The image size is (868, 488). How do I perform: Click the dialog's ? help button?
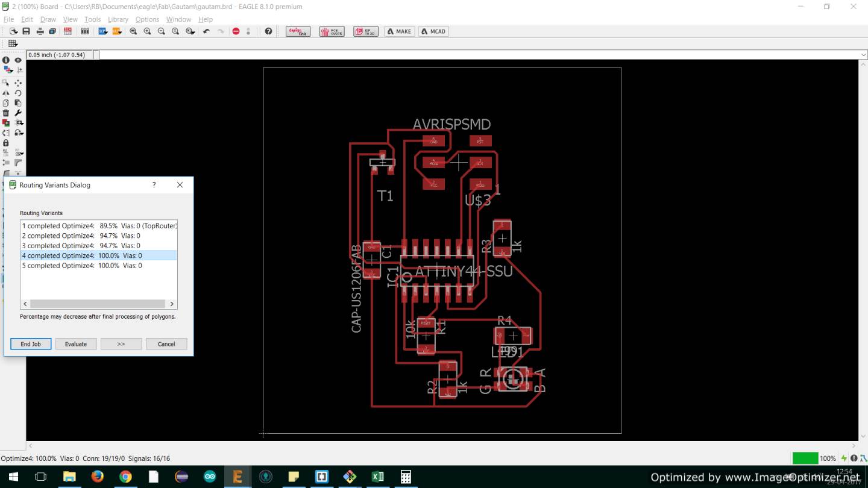coord(154,185)
